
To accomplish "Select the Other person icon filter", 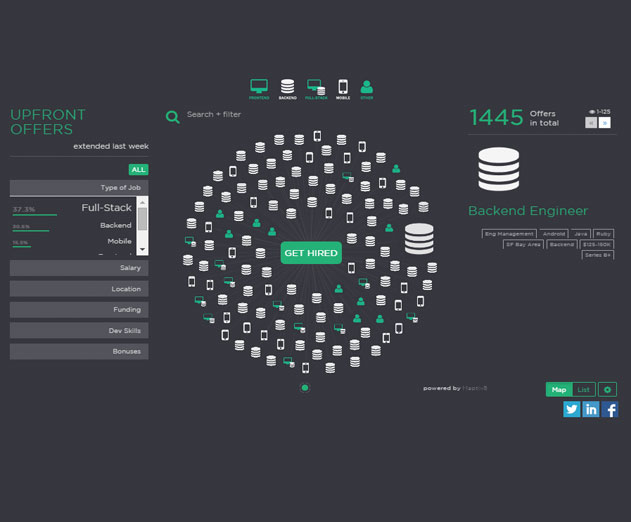I will (367, 89).
